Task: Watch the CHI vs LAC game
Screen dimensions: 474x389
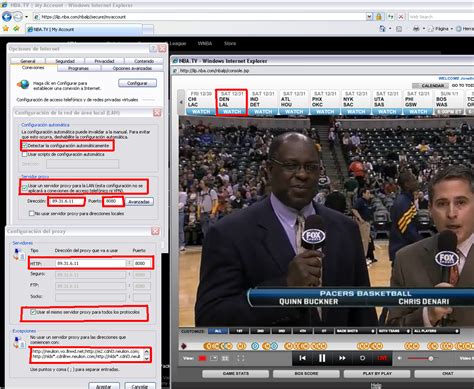Action: coord(201,112)
